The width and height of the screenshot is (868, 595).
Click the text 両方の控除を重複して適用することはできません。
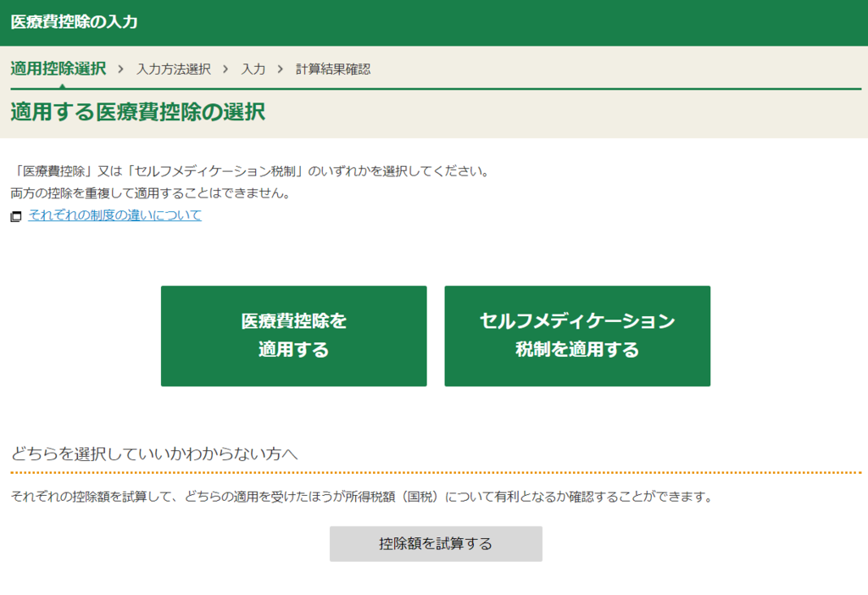[151, 193]
